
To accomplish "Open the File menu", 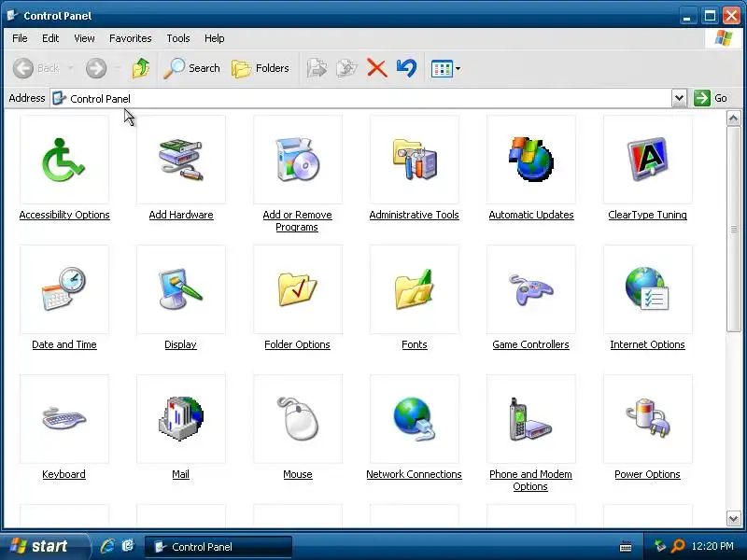I will click(20, 38).
